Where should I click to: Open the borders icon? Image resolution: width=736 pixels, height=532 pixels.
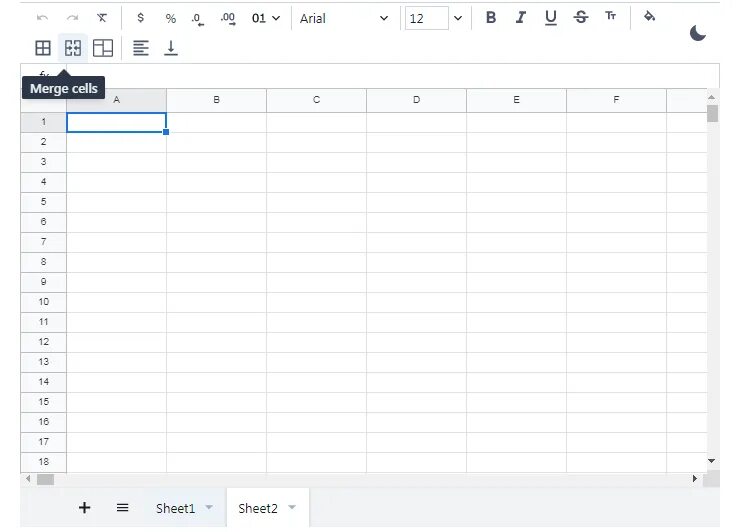pos(43,48)
